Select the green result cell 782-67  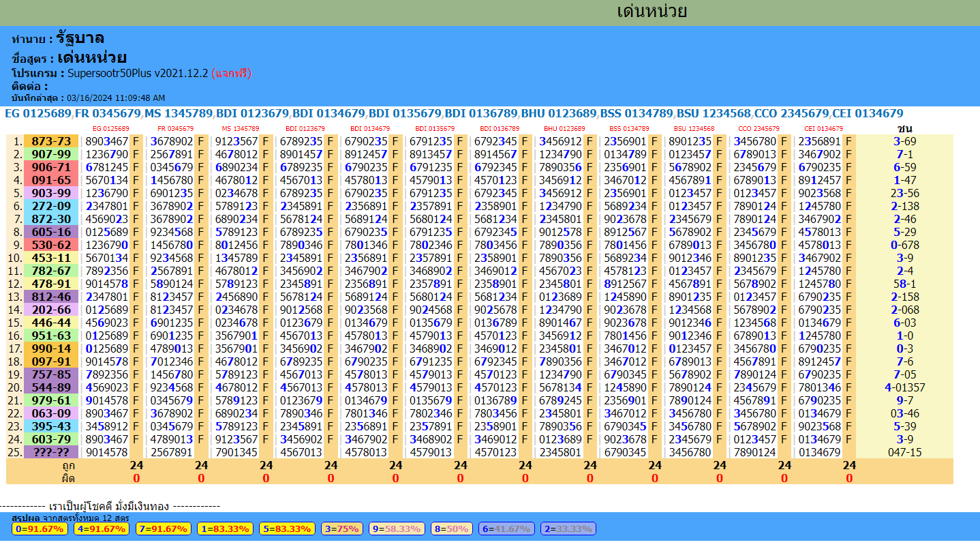(52, 271)
